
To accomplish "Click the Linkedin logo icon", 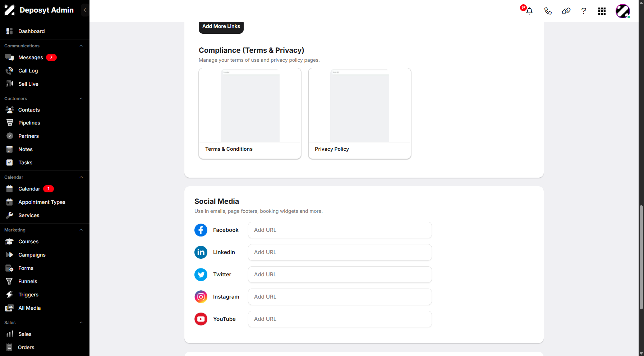I will (x=201, y=252).
